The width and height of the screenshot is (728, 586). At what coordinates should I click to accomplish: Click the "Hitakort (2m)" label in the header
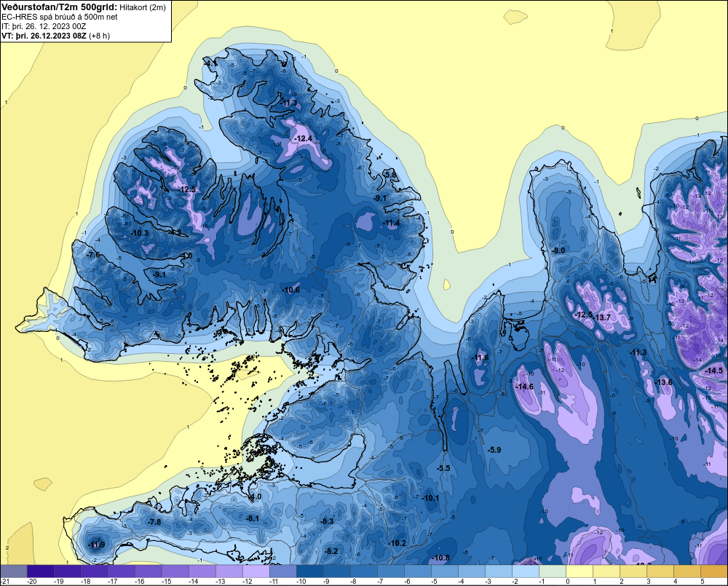(x=143, y=7)
